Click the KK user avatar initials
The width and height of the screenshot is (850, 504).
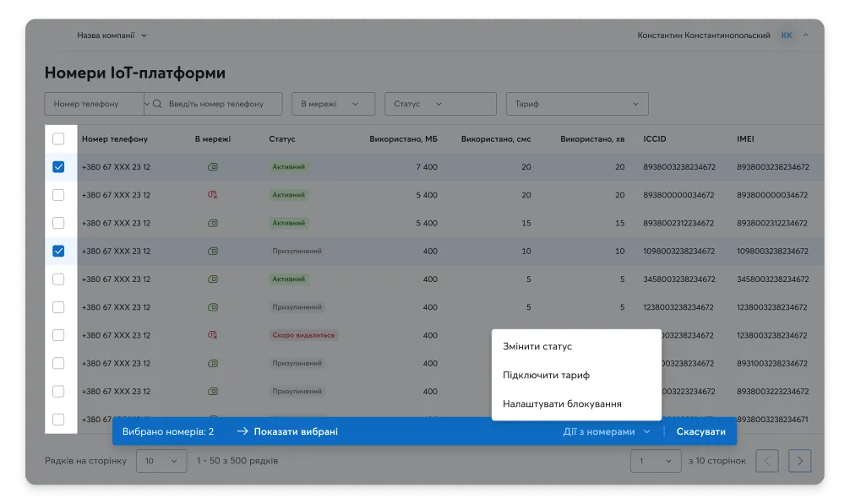click(x=787, y=35)
